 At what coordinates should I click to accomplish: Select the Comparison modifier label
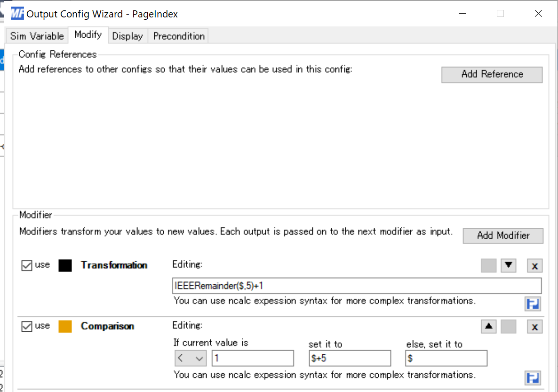coord(107,326)
